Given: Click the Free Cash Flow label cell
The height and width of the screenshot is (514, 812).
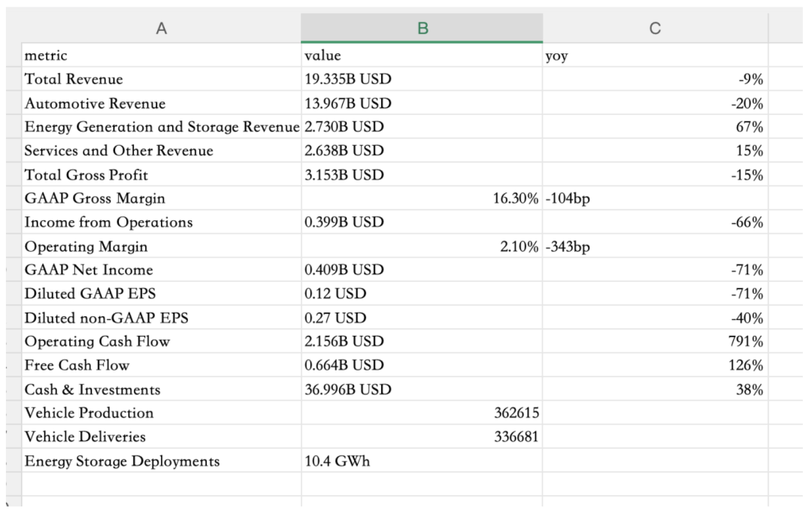Looking at the screenshot, I should coord(161,365).
